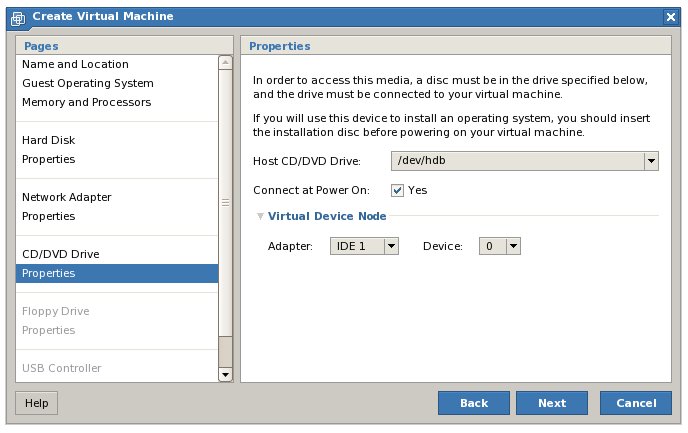
Task: Select the Hard Disk page
Action: tap(48, 140)
